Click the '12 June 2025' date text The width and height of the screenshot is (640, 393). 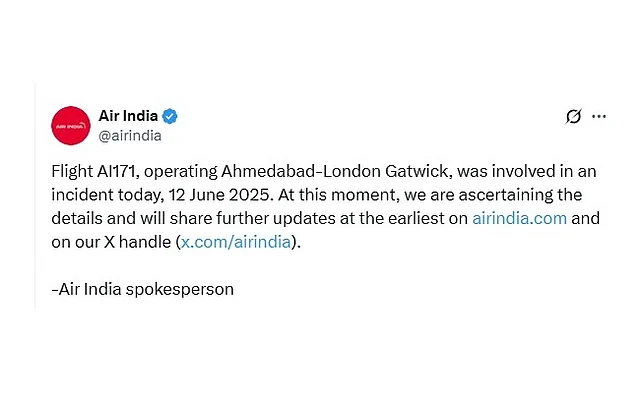pyautogui.click(x=218, y=195)
